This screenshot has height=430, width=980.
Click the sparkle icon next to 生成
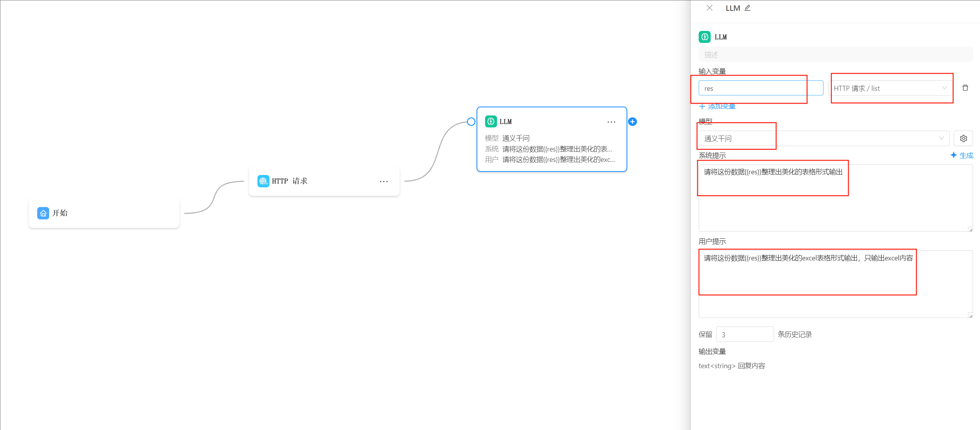coord(954,155)
